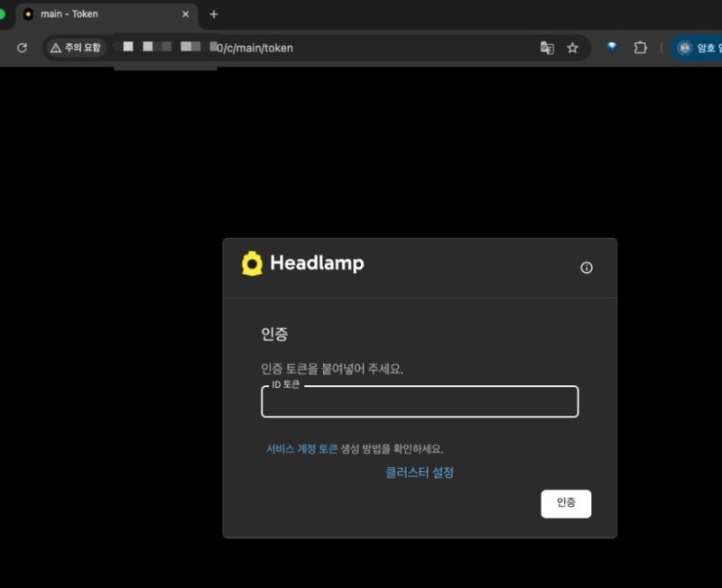Click the 인증 submit button
Image resolution: width=722 pixels, height=588 pixels.
click(x=566, y=503)
